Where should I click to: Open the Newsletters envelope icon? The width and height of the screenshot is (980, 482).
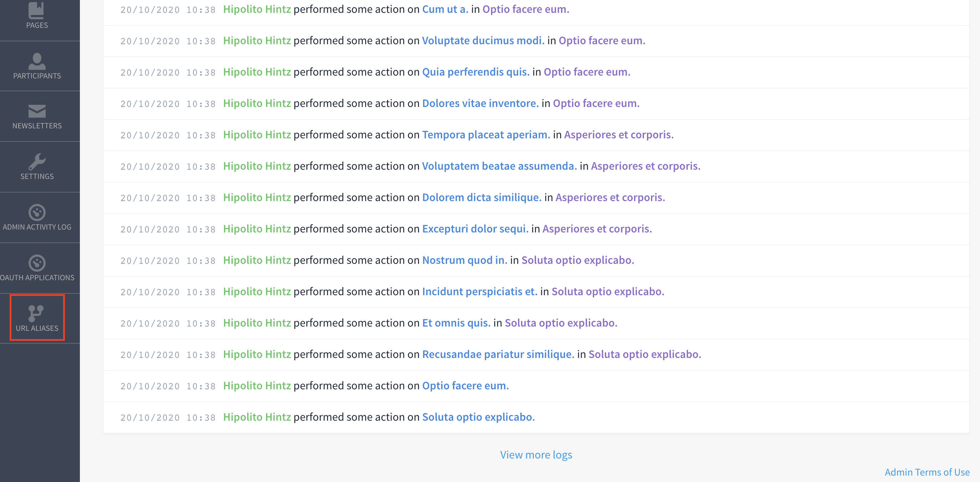click(37, 112)
